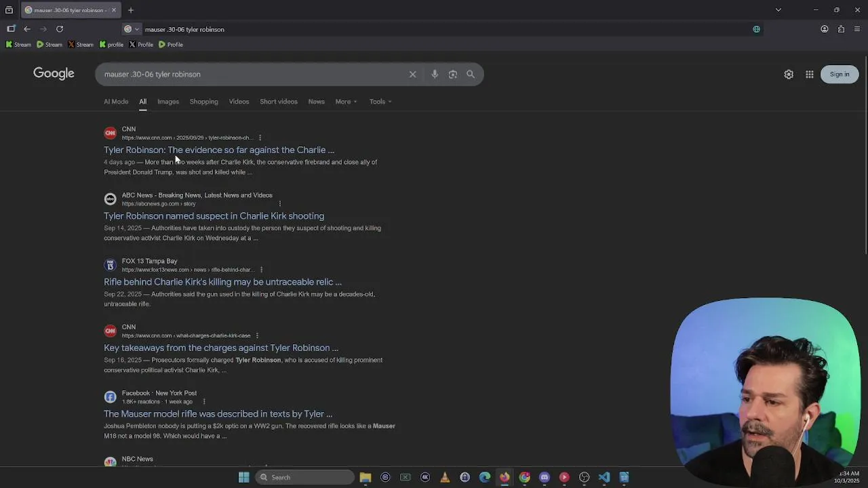Start voice search with the microphone icon
The width and height of the screenshot is (868, 488).
435,75
